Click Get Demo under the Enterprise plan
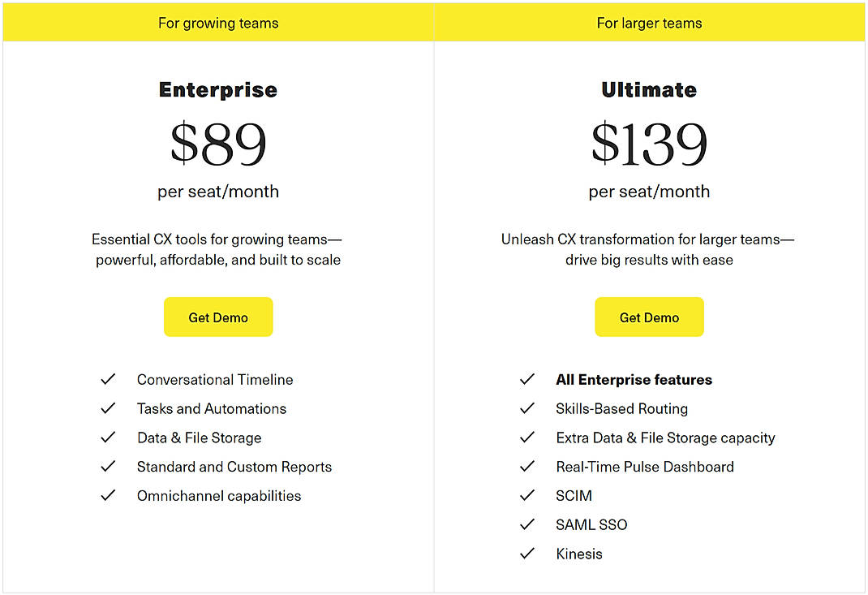This screenshot has width=868, height=595. tap(217, 317)
